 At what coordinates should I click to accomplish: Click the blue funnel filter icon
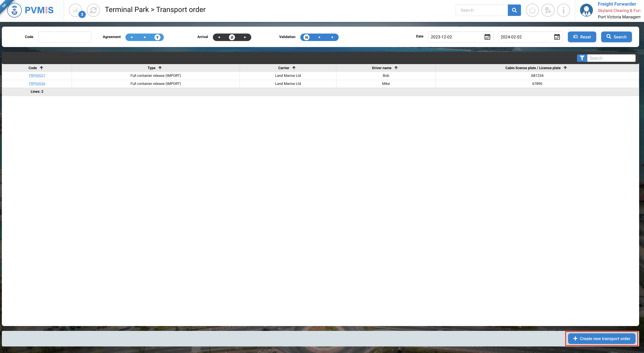coord(582,58)
